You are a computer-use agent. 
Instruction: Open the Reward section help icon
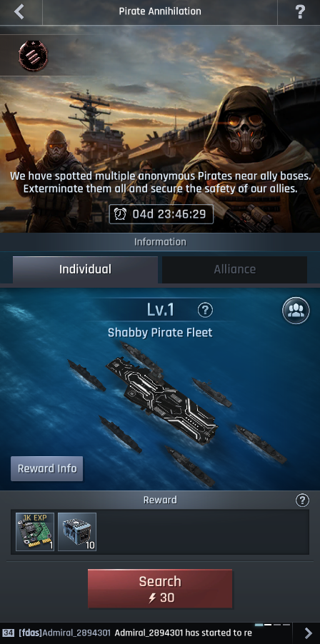(x=302, y=500)
